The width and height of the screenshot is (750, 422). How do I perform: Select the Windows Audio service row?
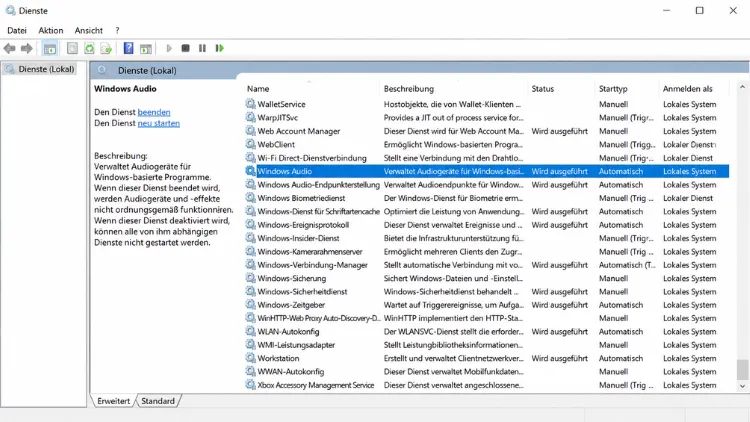point(487,171)
